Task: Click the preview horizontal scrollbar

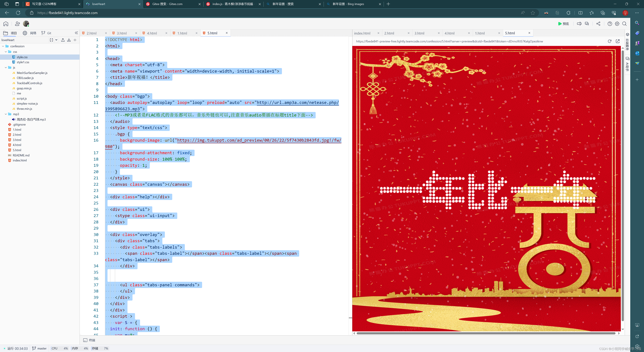Action: [x=486, y=333]
